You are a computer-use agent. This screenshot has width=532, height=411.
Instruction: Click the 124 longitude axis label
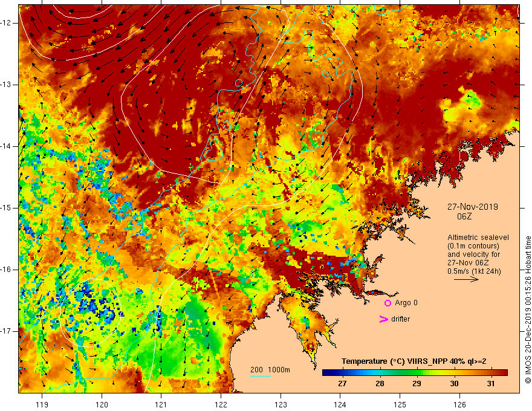pyautogui.click(x=340, y=404)
